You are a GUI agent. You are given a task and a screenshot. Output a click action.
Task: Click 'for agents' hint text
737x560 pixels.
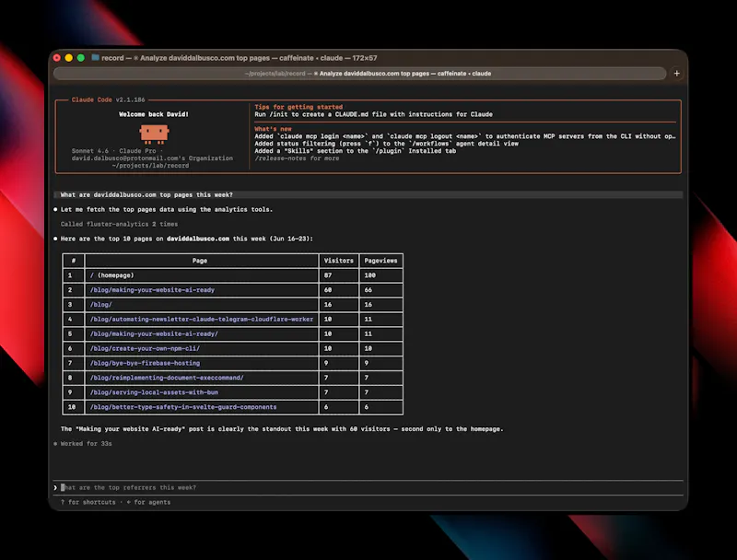[152, 502]
